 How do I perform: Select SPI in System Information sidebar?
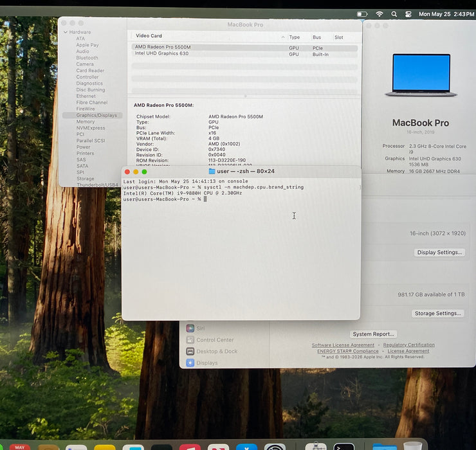coord(80,172)
